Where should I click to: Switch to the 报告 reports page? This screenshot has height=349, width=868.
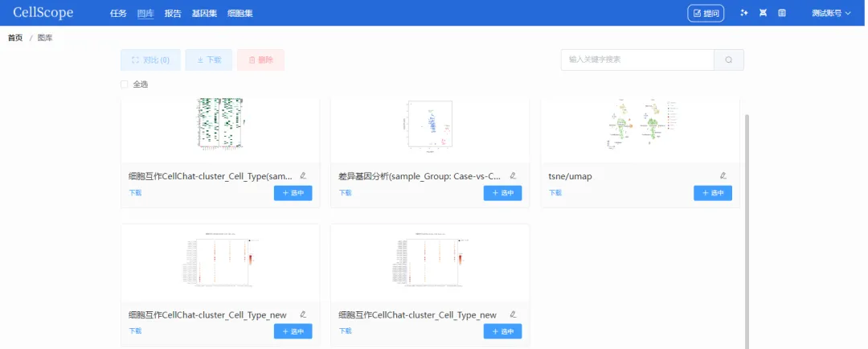[x=173, y=14]
